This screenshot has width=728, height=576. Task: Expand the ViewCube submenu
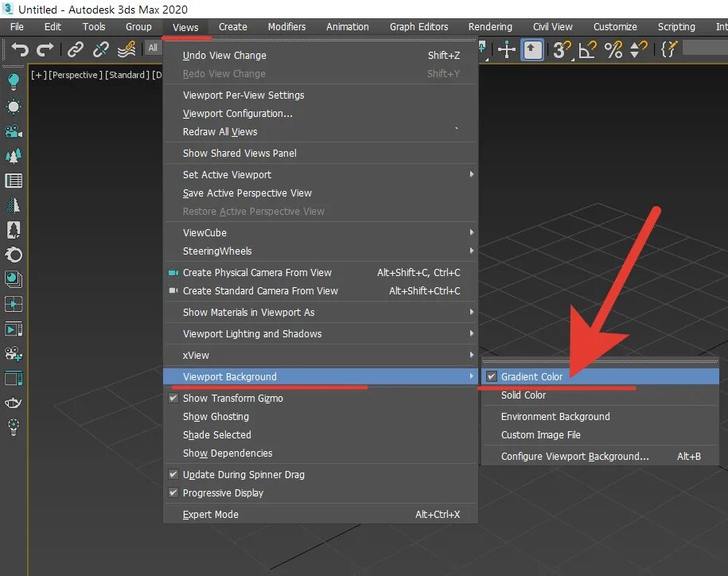point(321,232)
